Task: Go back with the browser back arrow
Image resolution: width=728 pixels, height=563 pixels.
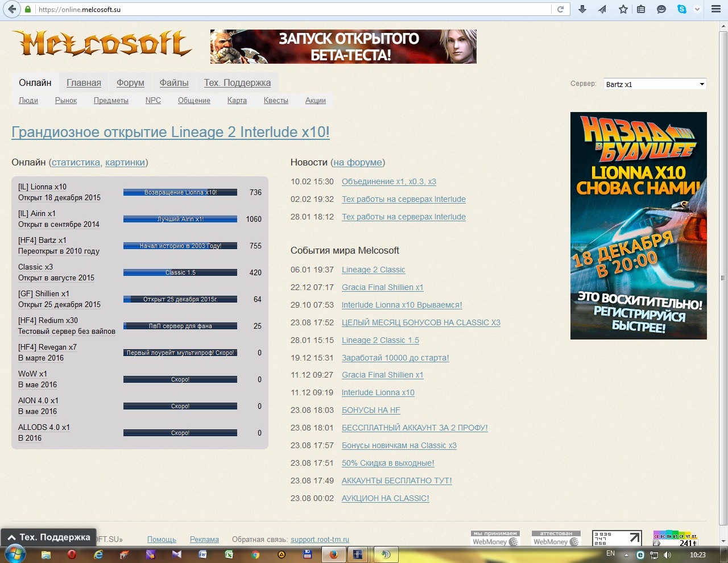Action: pos(12,9)
